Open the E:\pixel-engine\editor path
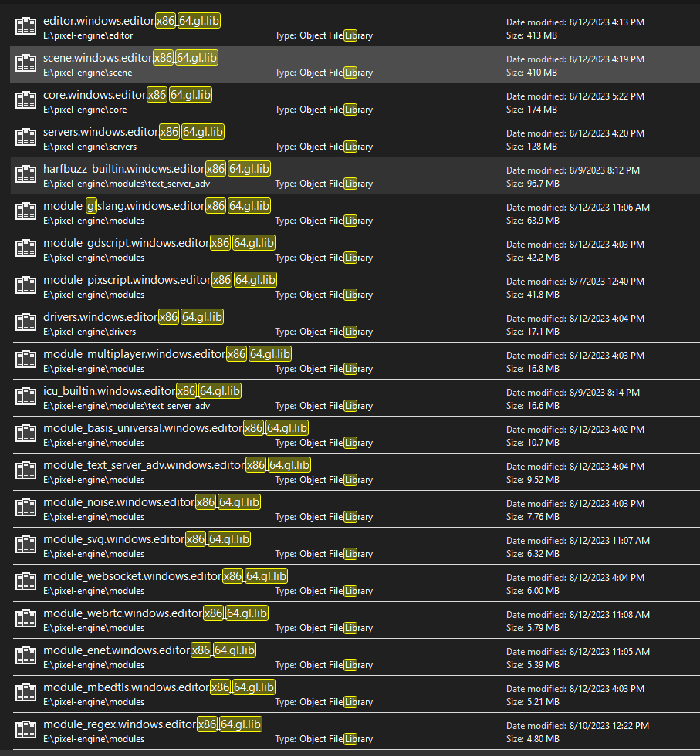Screen dimensions: 700x756 click(88, 35)
